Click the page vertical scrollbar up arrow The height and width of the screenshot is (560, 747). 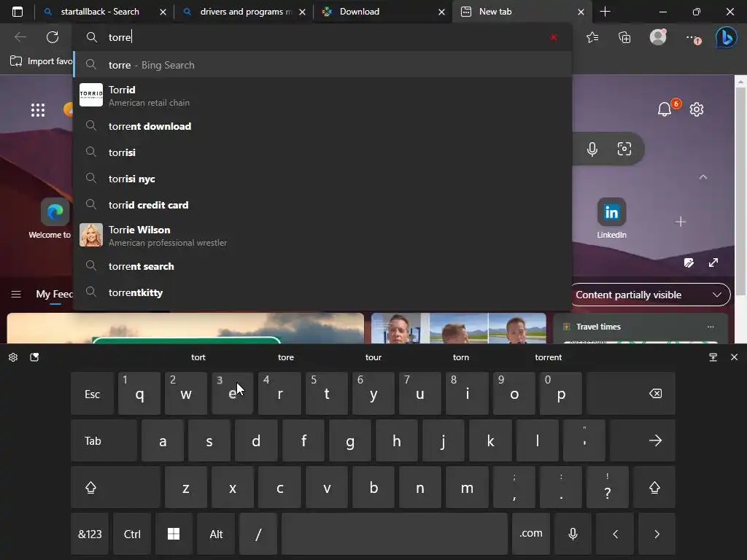(x=740, y=82)
